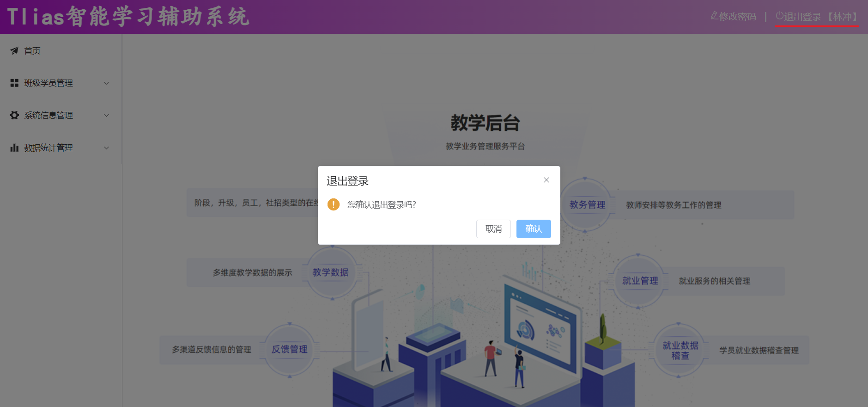Click the paper plane icon beside 首页
Image resolution: width=868 pixels, height=407 pixels.
[x=14, y=50]
